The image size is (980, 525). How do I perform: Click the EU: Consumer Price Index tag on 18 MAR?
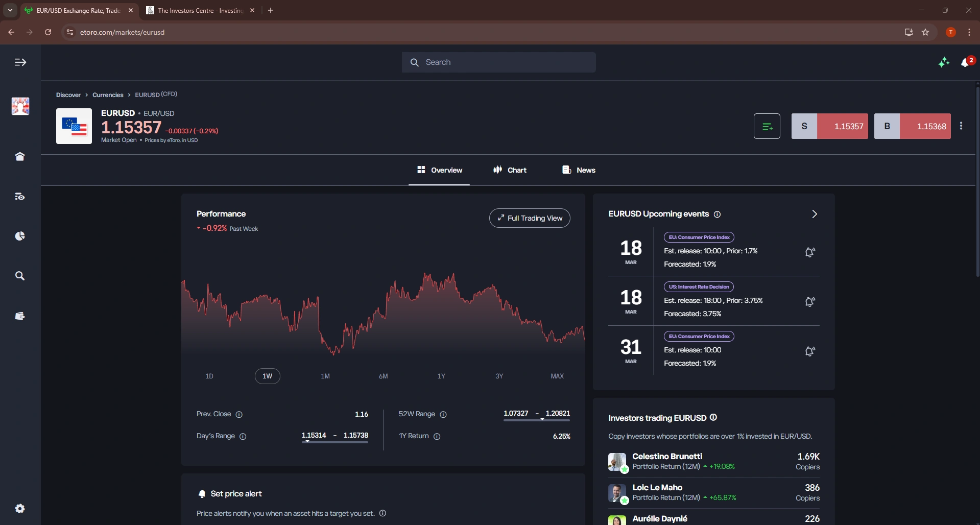699,237
